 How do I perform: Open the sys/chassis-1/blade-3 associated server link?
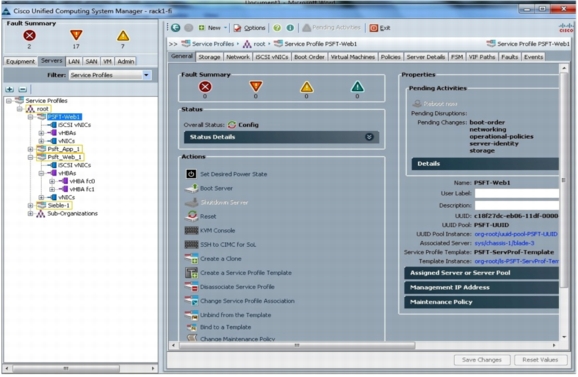[x=504, y=243]
